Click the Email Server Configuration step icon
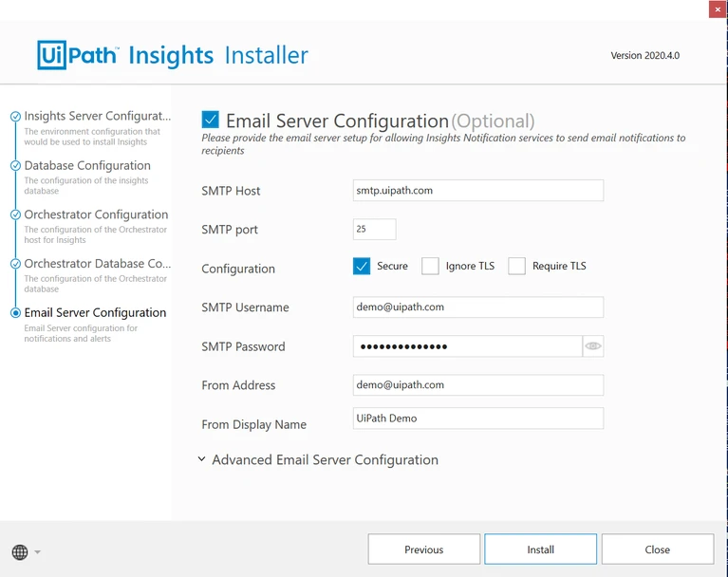 16,313
